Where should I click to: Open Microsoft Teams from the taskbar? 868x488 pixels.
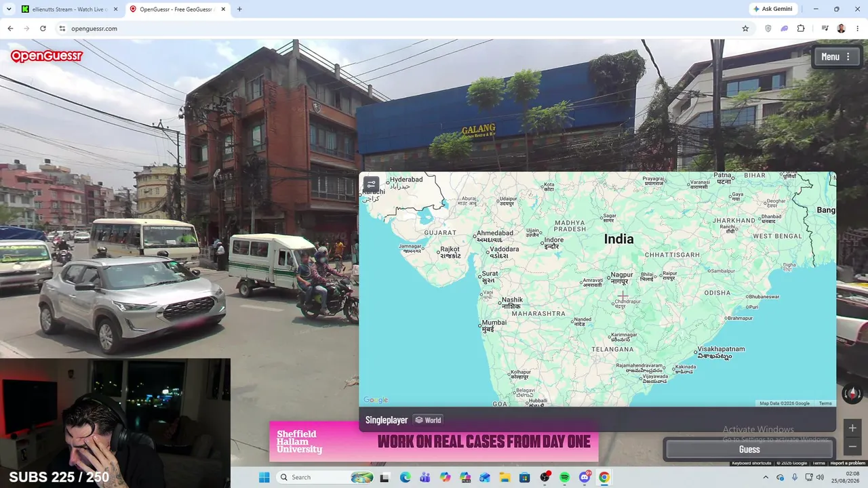(425, 477)
